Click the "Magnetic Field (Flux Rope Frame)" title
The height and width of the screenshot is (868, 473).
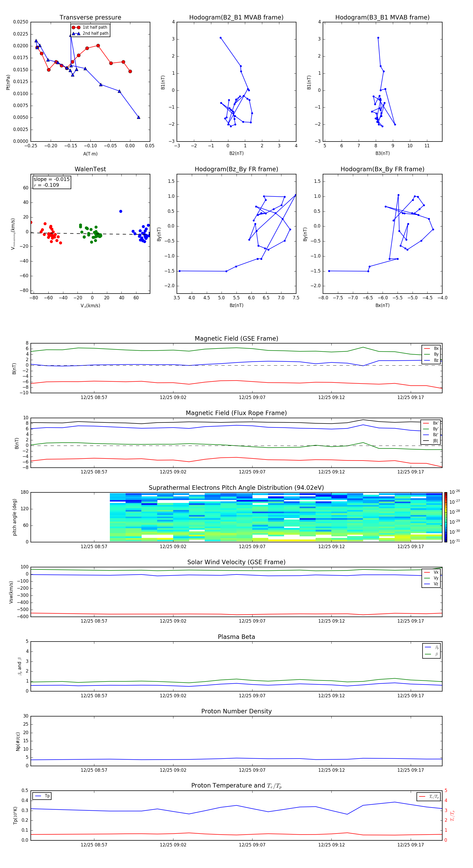point(236,413)
